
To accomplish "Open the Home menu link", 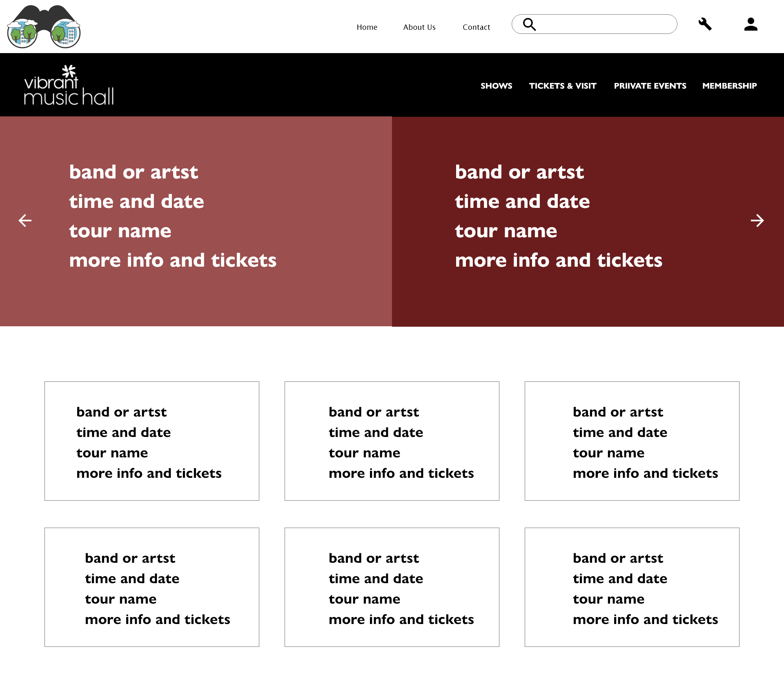I will (367, 27).
